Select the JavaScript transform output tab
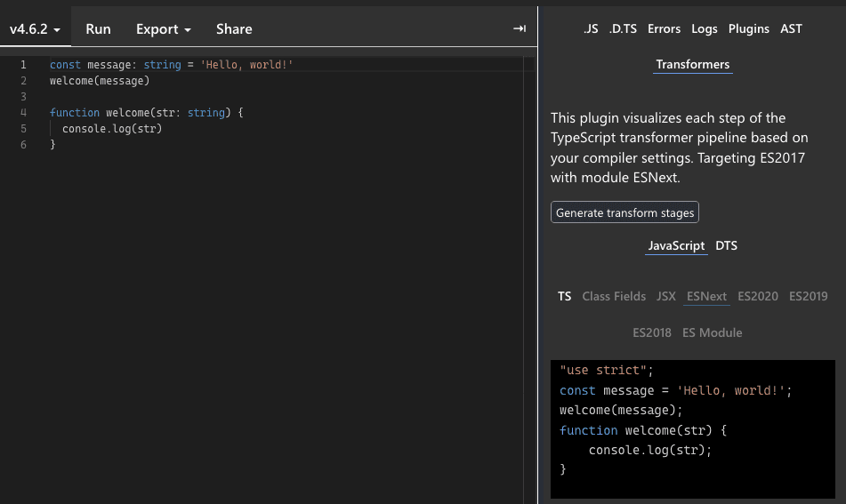The height and width of the screenshot is (504, 846). pyautogui.click(x=676, y=245)
